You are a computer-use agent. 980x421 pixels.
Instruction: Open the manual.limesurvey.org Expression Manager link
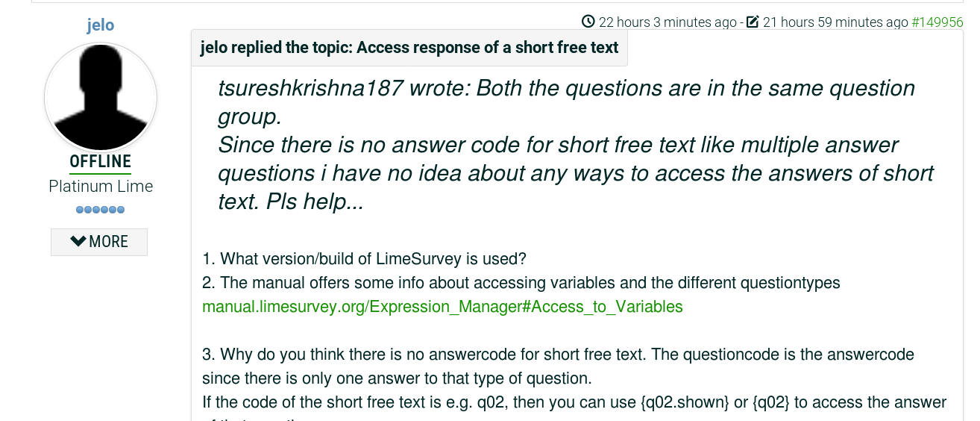coord(442,307)
